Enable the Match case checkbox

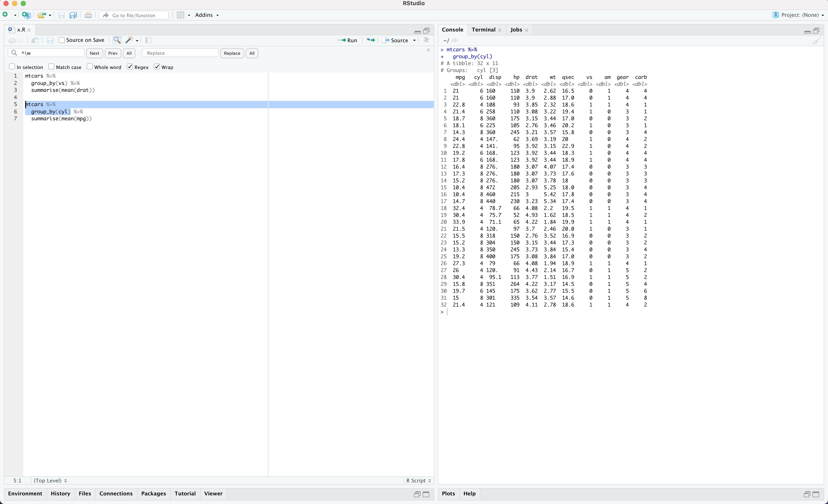pyautogui.click(x=51, y=67)
